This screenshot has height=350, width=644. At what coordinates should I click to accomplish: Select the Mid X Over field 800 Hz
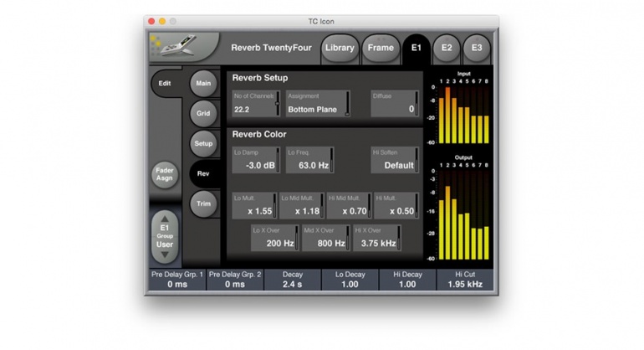pos(326,238)
